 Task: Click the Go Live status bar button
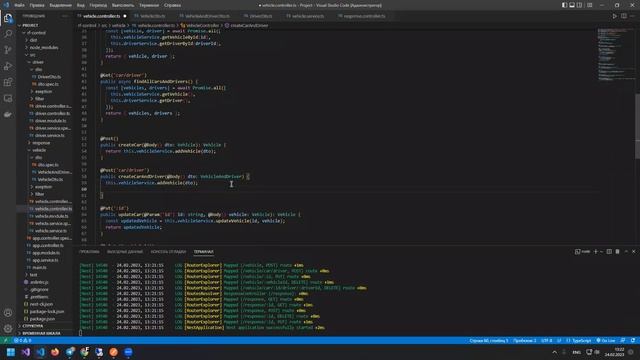tap(606, 340)
